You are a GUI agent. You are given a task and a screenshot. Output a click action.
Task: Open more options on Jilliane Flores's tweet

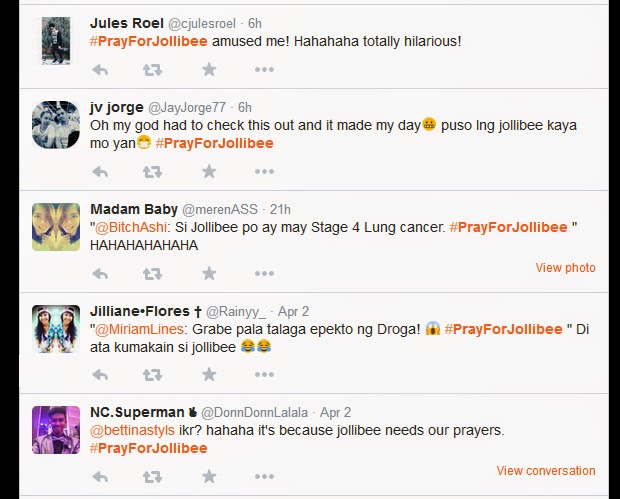click(x=264, y=374)
